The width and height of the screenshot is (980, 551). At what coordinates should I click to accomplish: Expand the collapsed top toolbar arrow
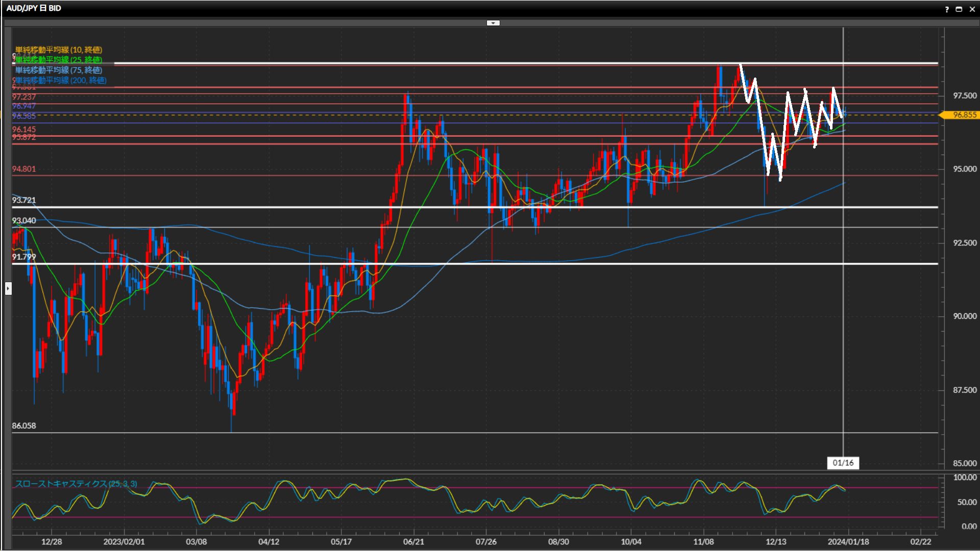click(493, 23)
